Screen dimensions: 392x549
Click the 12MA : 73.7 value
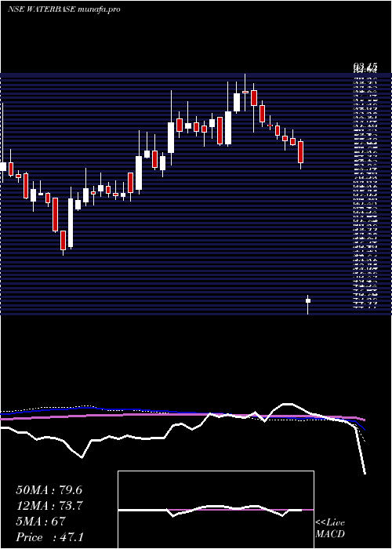tap(49, 506)
